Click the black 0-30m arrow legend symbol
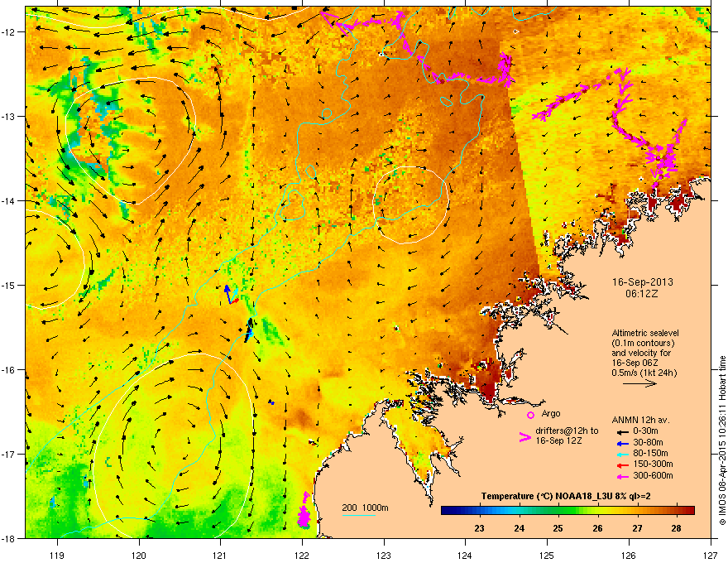Viewport: 728px width, 563px height. pos(621,431)
